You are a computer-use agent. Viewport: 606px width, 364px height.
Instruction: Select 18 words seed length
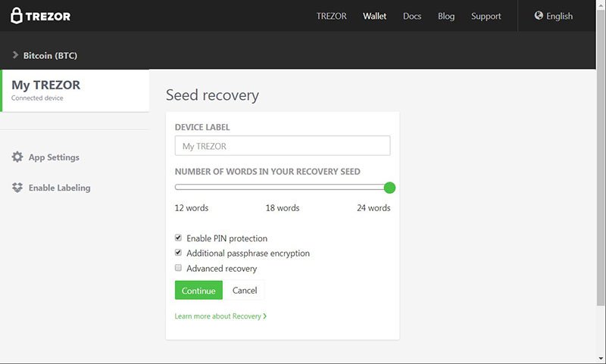(x=283, y=207)
